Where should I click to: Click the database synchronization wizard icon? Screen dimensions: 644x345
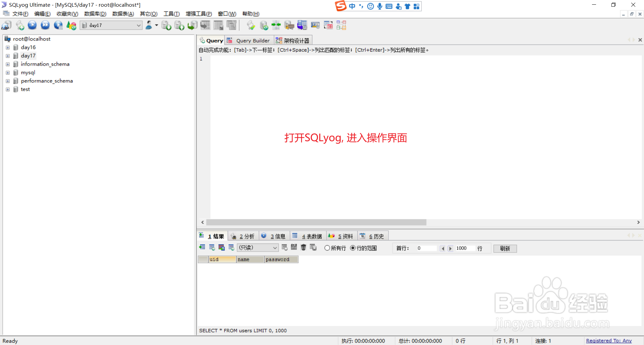coord(264,25)
